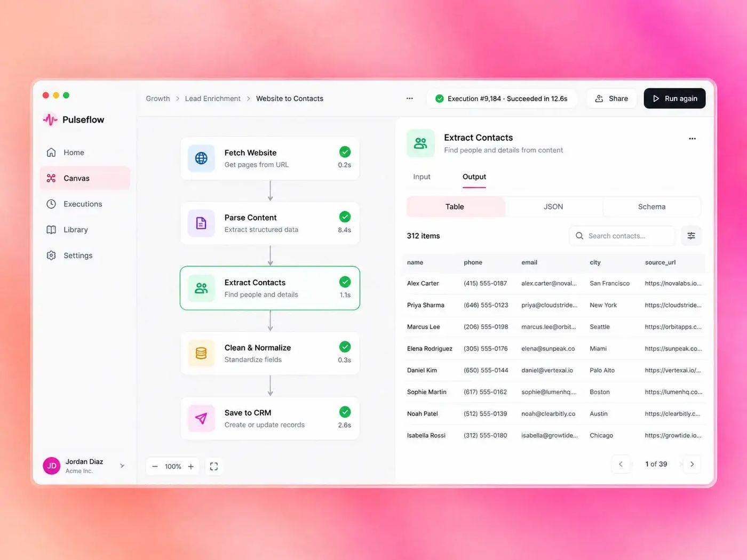
Task: Navigate to Lead Enrichment breadcrumb
Action: (213, 99)
